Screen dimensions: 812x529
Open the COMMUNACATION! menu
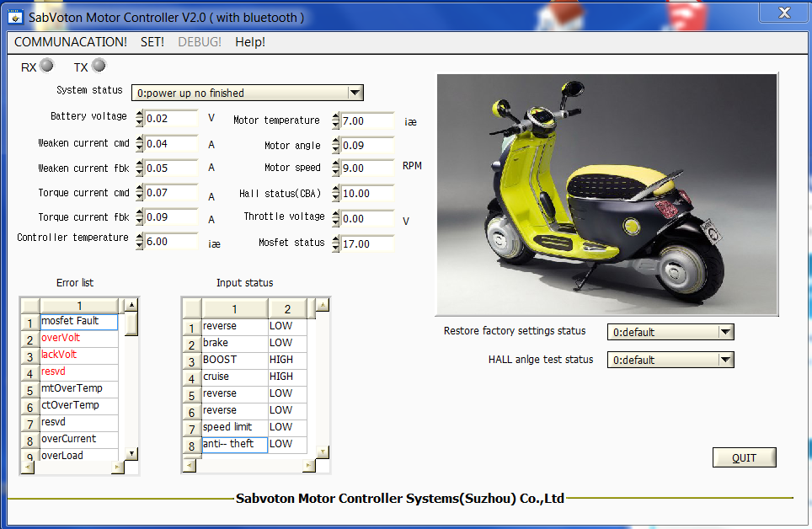coord(71,42)
